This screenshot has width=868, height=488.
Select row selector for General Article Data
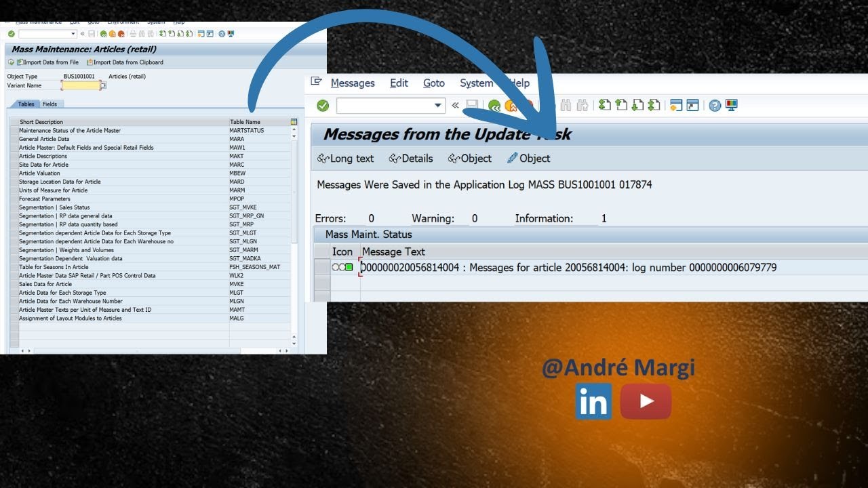tap(14, 139)
